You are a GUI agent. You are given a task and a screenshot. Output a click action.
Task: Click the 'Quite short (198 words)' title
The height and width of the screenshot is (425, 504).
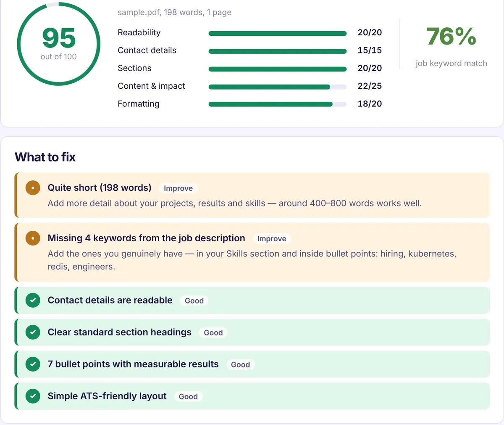click(x=100, y=187)
